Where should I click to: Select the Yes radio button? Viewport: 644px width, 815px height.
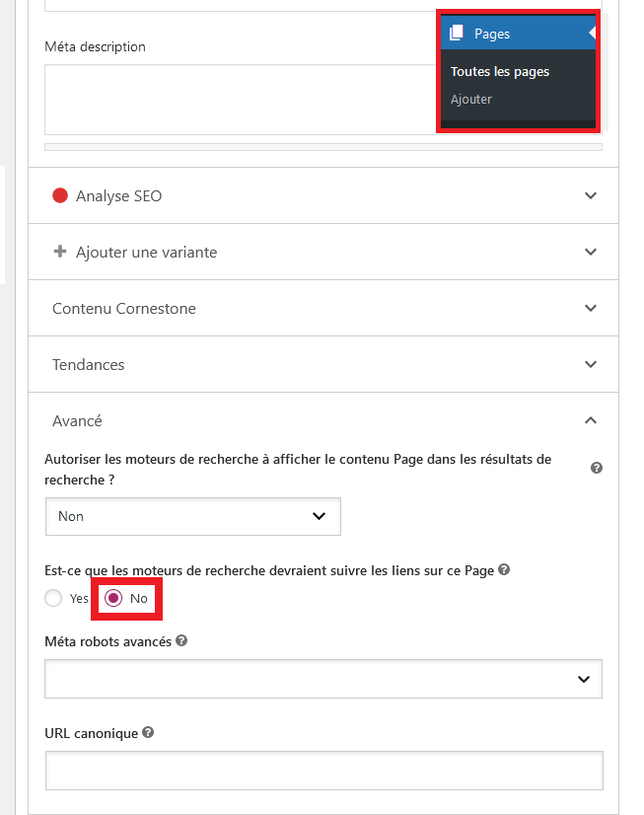coord(51,597)
